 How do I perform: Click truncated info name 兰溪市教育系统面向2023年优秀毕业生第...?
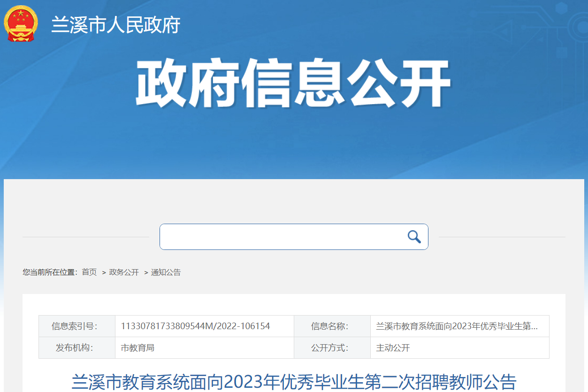click(457, 326)
